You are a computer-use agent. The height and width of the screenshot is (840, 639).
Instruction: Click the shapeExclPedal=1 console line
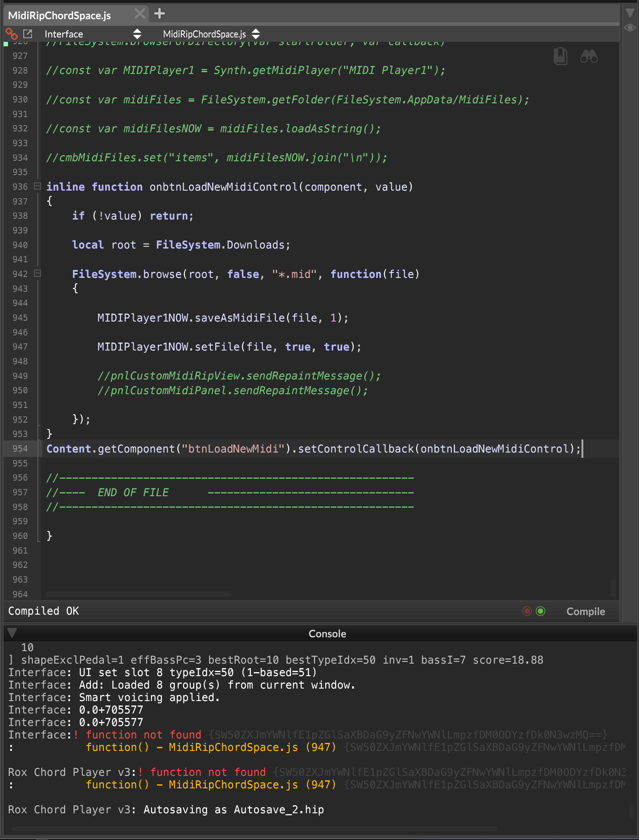[276, 660]
